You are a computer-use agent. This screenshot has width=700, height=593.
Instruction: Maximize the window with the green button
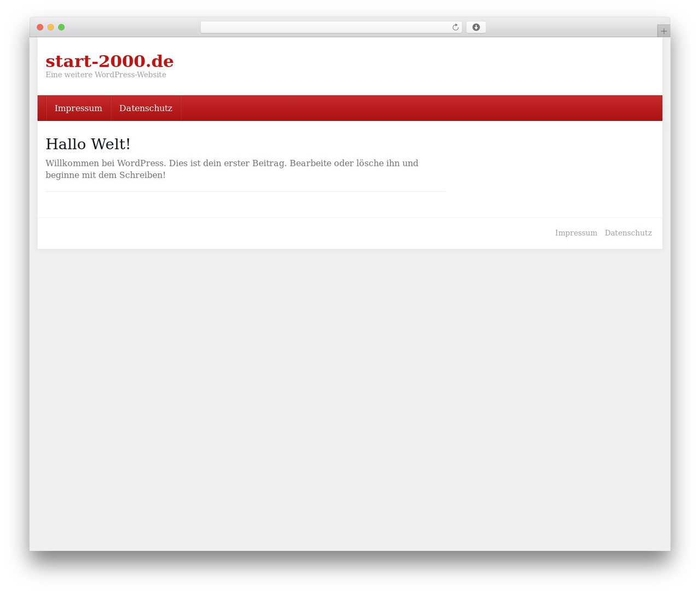(61, 27)
